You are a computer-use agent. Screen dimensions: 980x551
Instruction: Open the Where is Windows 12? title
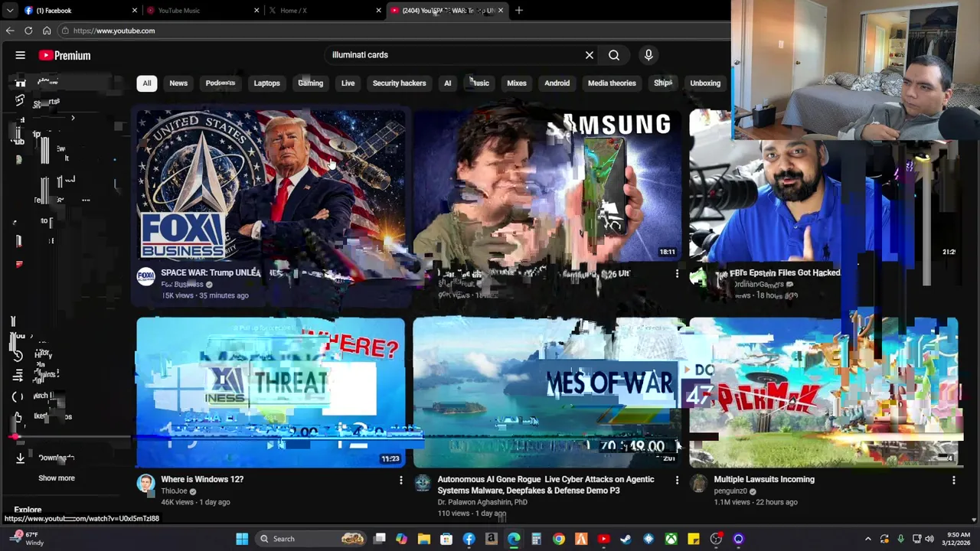pyautogui.click(x=202, y=479)
